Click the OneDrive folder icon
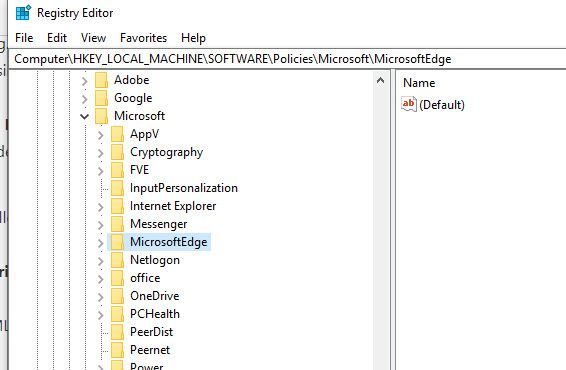566x370 pixels. click(117, 296)
